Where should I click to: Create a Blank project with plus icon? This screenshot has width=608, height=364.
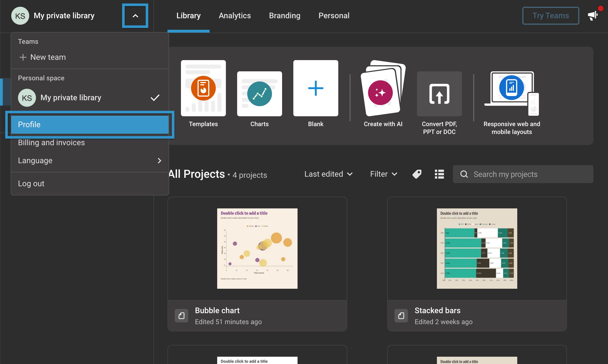point(316,88)
